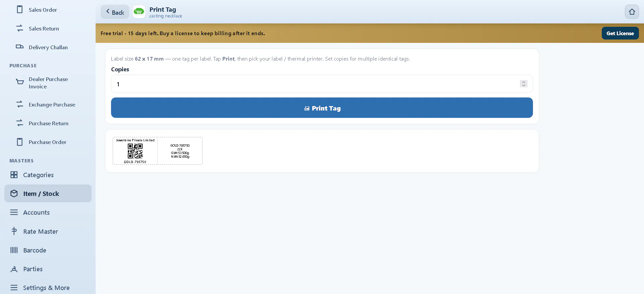This screenshot has width=644, height=294.
Task: Go to Dealer Purchase Invoice
Action: click(48, 83)
